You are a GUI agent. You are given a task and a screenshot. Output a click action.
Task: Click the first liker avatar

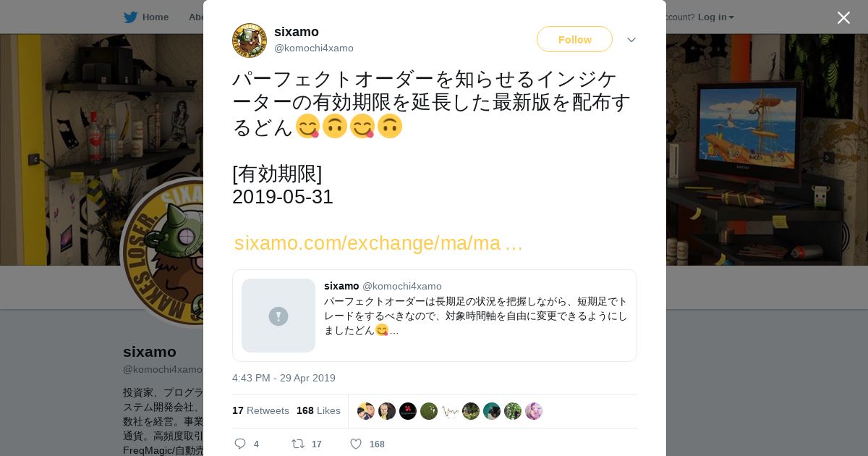click(366, 411)
